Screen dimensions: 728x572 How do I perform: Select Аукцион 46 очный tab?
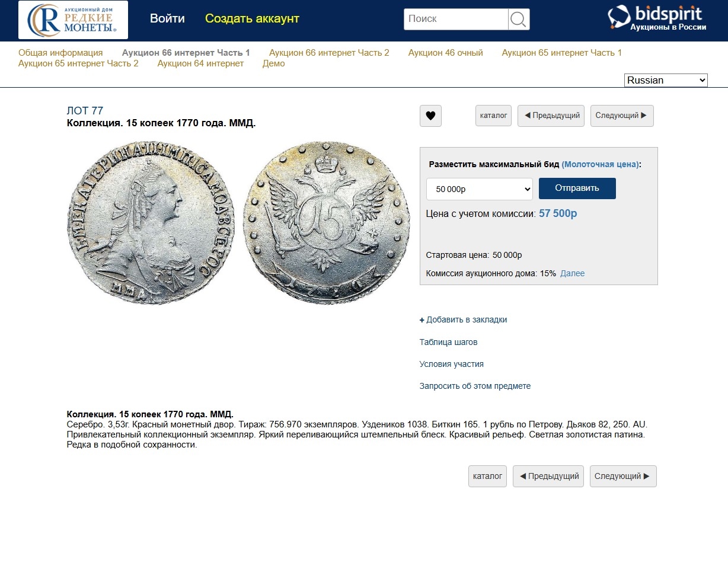[445, 53]
